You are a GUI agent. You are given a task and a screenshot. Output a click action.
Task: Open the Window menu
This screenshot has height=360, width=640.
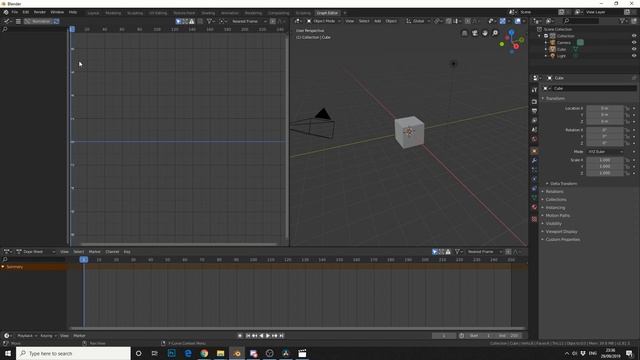point(57,12)
